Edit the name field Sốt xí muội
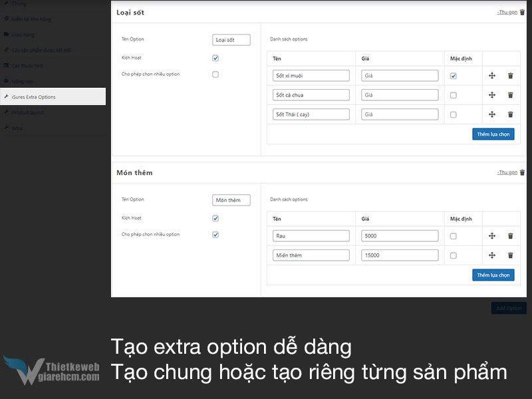The width and height of the screenshot is (532, 399). point(311,76)
